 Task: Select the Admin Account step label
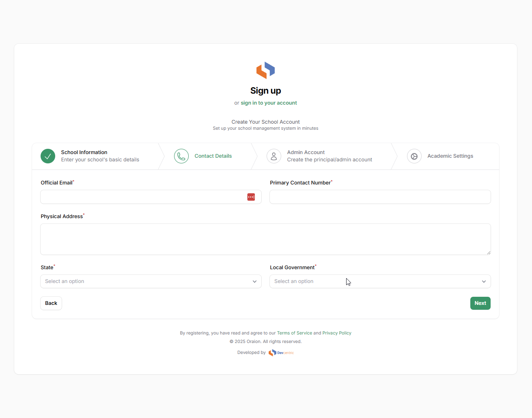pyautogui.click(x=306, y=152)
